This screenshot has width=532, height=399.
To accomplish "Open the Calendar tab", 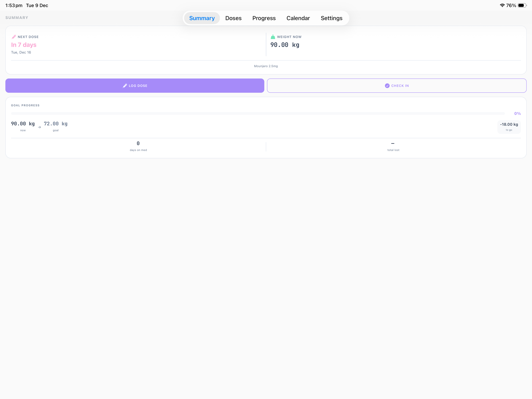I will (298, 18).
